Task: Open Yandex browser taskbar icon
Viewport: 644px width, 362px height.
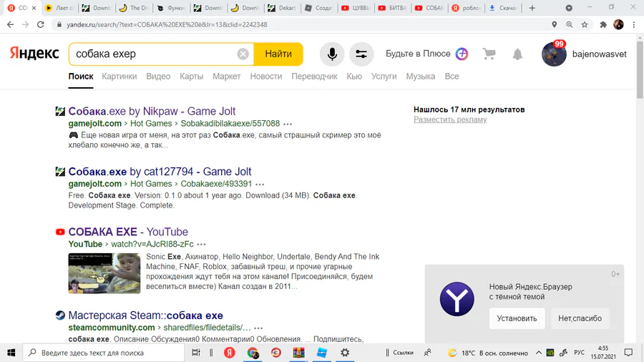Action: point(229,353)
